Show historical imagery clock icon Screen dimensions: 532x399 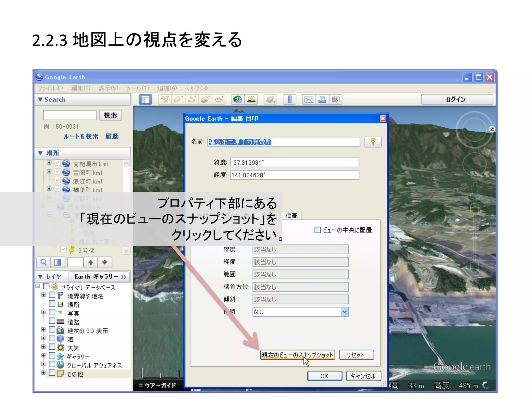coord(237,99)
